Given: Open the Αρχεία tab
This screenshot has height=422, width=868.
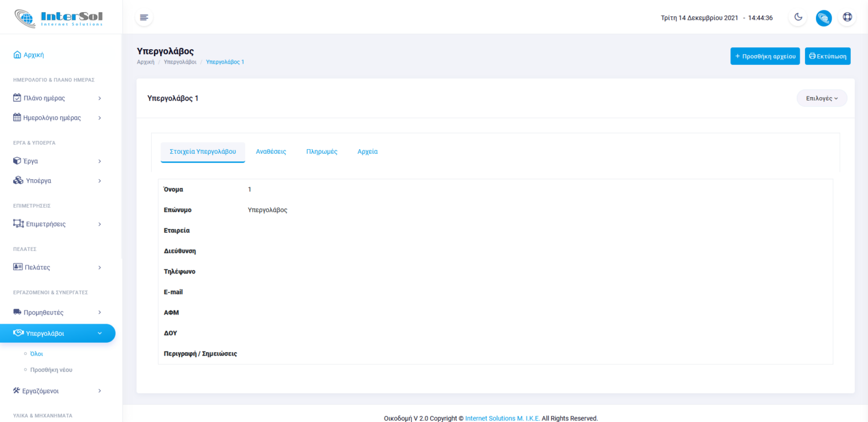Looking at the screenshot, I should [x=367, y=151].
